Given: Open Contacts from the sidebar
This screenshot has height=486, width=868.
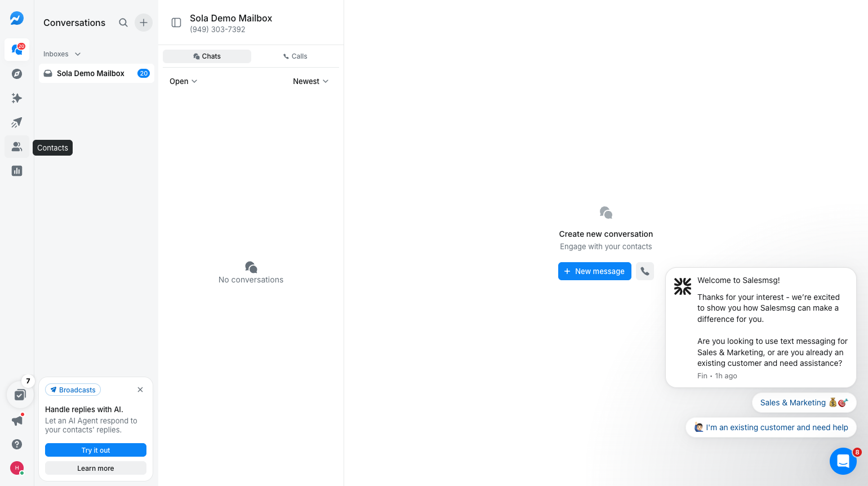Looking at the screenshot, I should pyautogui.click(x=17, y=147).
